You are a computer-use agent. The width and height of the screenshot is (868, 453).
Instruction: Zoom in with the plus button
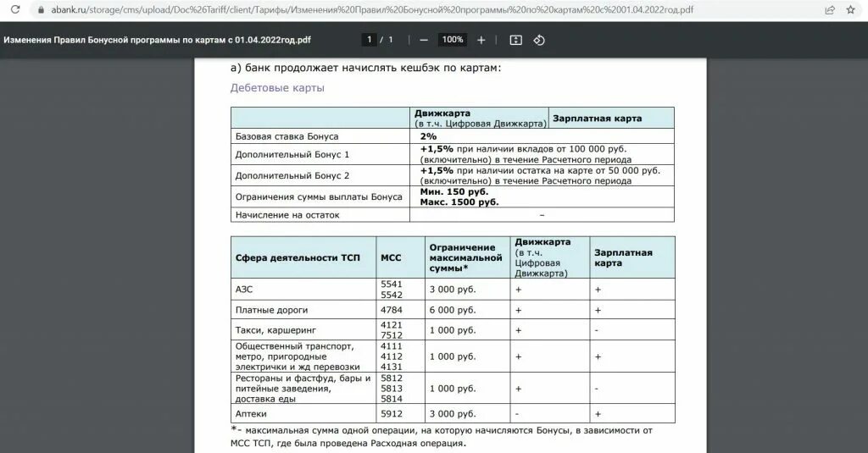click(x=481, y=40)
